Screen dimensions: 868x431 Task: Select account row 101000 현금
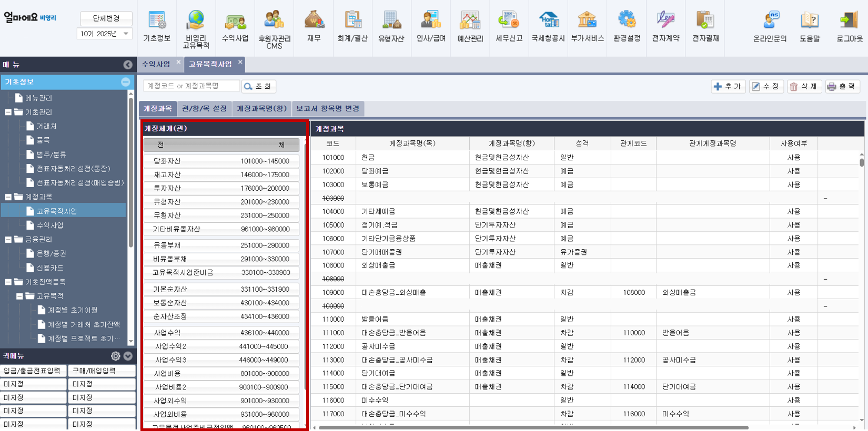click(584, 157)
